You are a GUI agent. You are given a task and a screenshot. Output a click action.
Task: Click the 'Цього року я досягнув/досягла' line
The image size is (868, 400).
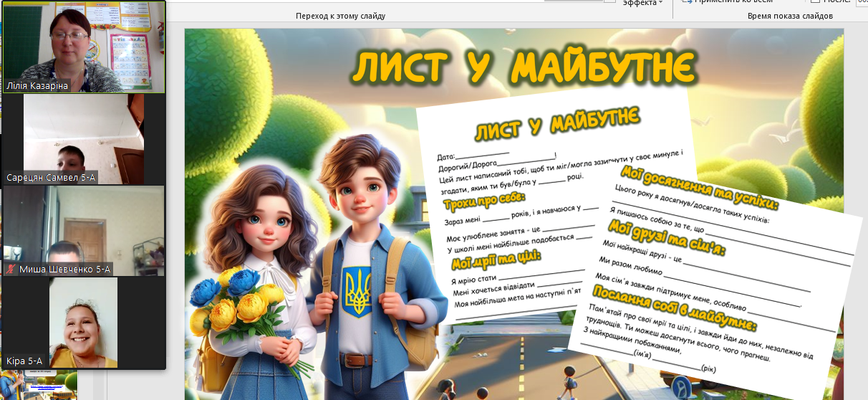coord(691,204)
